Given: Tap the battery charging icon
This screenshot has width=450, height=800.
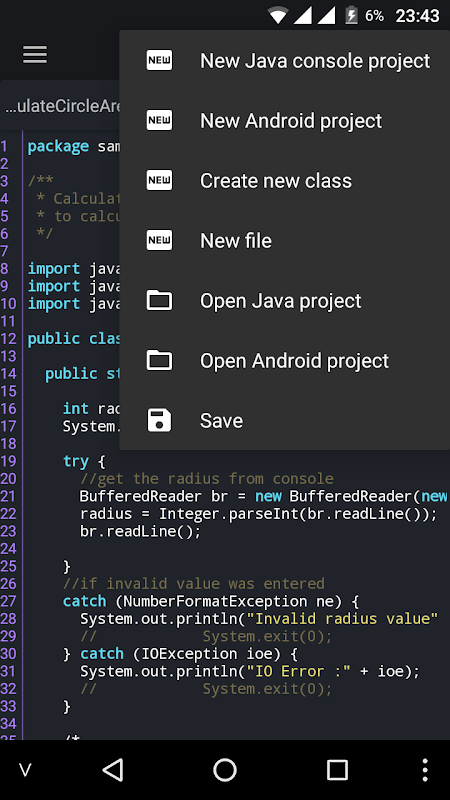Looking at the screenshot, I should [x=352, y=15].
